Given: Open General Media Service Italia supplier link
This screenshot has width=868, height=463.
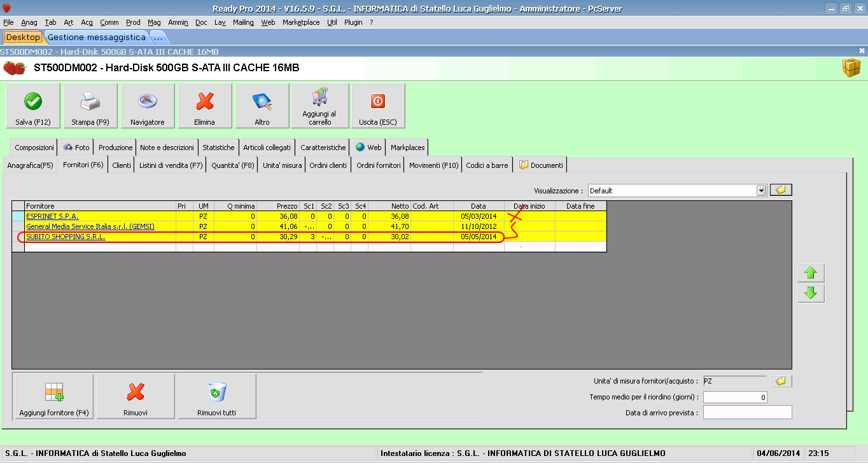Looking at the screenshot, I should click(90, 226).
